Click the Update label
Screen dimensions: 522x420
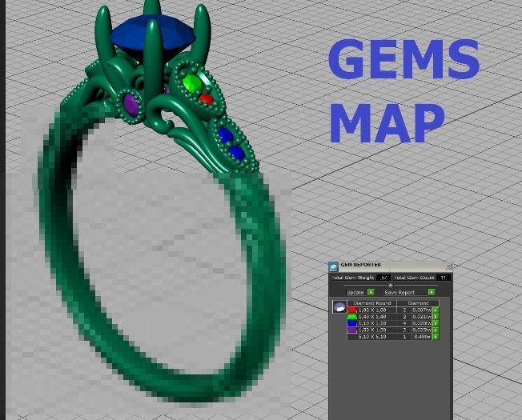coord(355,292)
